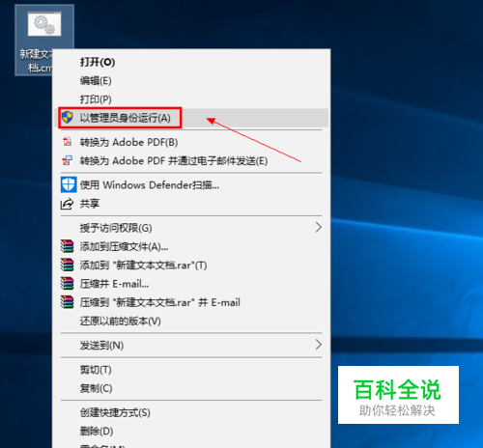
Task: Click the WinRAR icon beside 添加到 "新建文本文档.rar"(T)
Action: tap(68, 266)
